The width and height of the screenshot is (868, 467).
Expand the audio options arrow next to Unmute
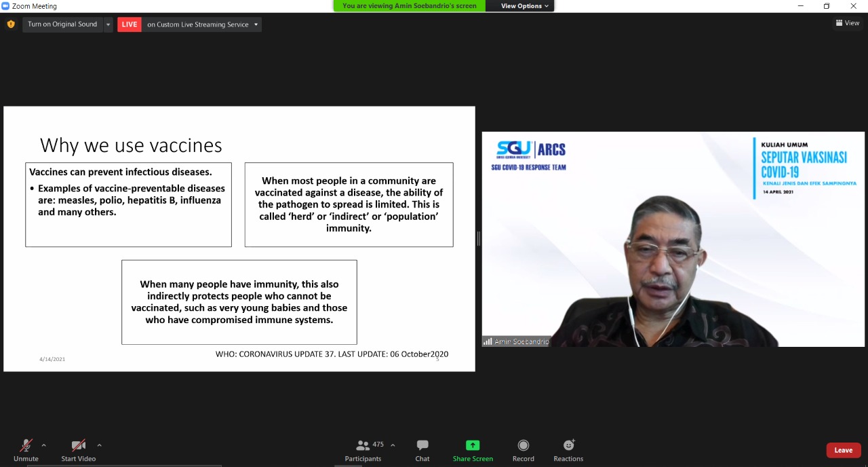click(x=43, y=445)
